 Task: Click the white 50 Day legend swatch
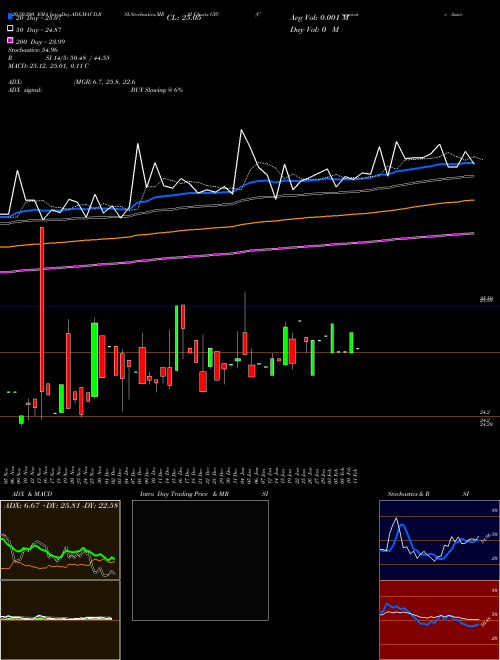coord(10,29)
